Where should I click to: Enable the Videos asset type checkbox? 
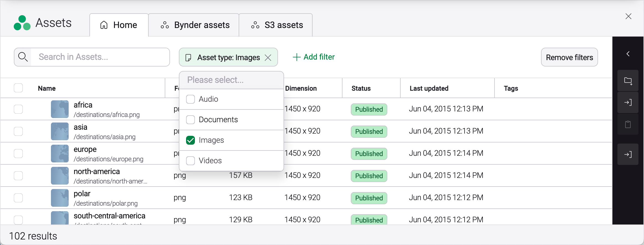(190, 161)
